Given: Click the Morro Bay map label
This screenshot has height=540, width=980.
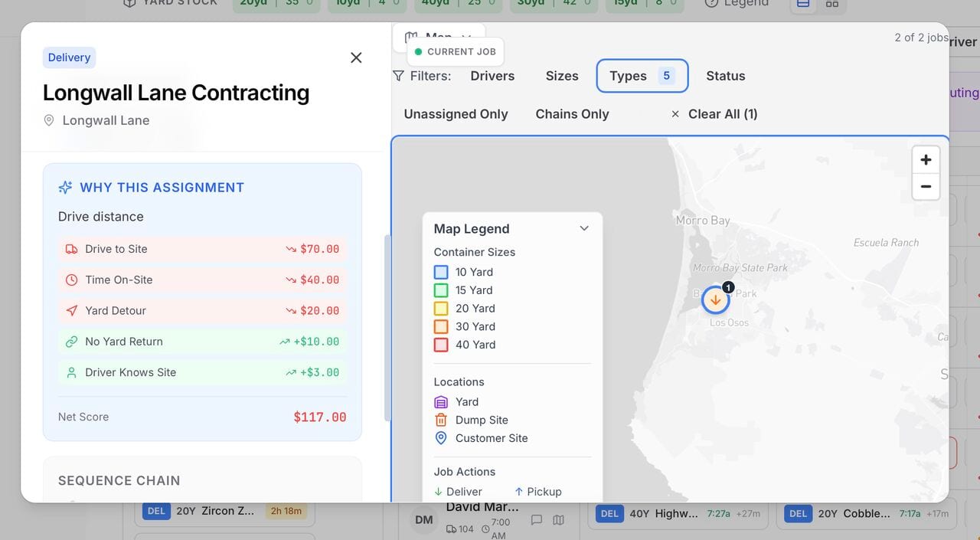Looking at the screenshot, I should tap(703, 221).
